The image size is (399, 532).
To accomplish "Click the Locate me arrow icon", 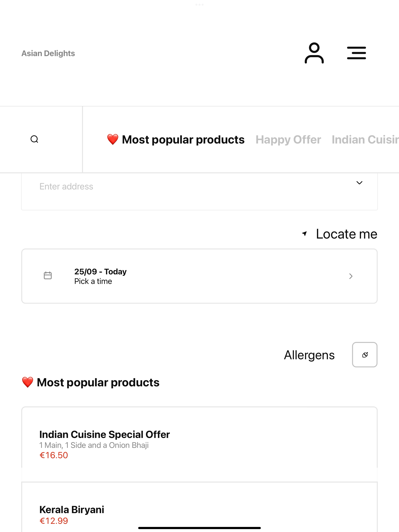I will pyautogui.click(x=305, y=233).
